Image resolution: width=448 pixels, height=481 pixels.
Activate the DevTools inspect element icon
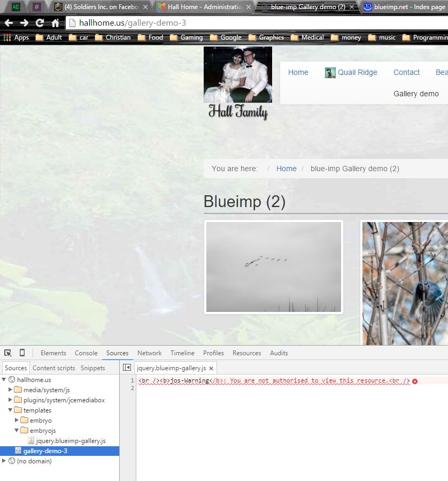click(x=8, y=353)
